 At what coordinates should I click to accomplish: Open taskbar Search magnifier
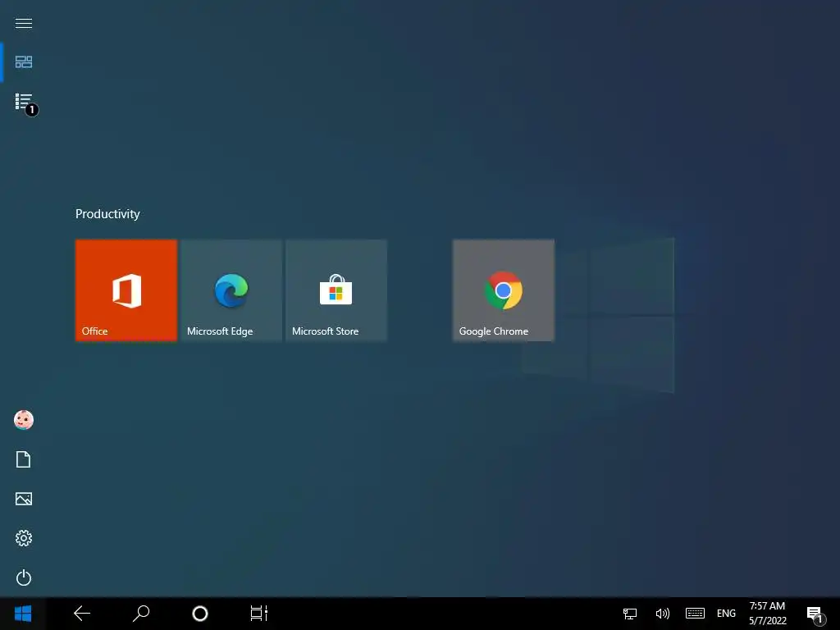141,614
